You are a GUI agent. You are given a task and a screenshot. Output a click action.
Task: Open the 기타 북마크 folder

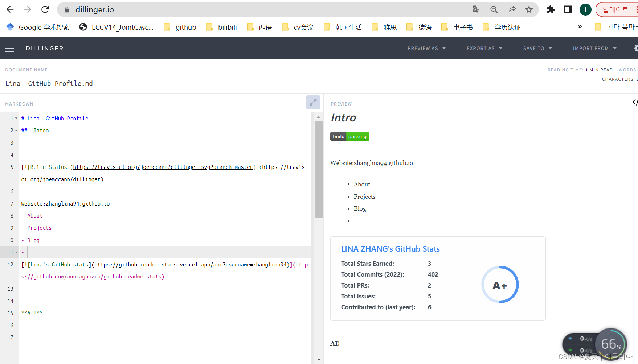(616, 27)
